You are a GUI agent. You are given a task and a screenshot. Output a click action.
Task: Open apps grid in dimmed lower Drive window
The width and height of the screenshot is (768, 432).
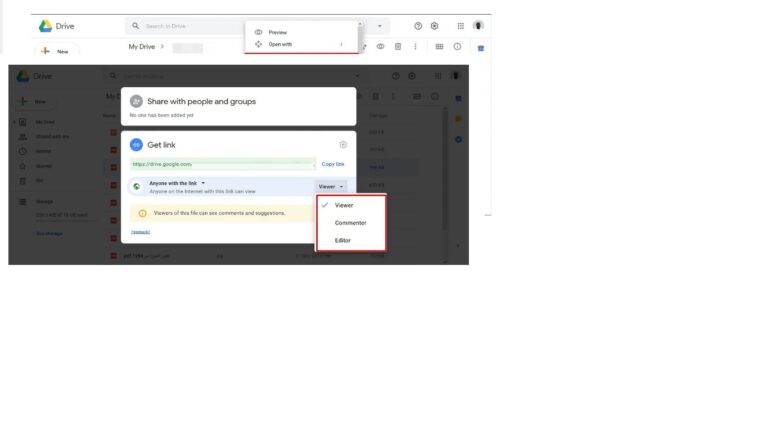(438, 76)
